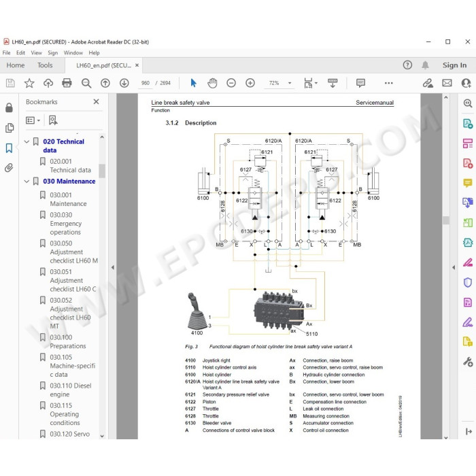Image resolution: width=476 pixels, height=476 pixels.
Task: Open the fit page options tool
Action: 310,83
